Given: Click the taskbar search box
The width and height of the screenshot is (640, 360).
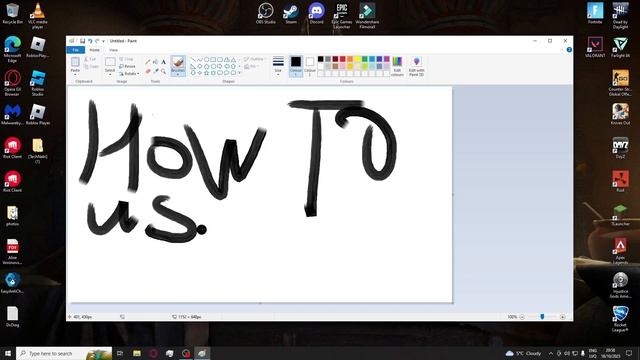Looking at the screenshot, I should click(64, 353).
